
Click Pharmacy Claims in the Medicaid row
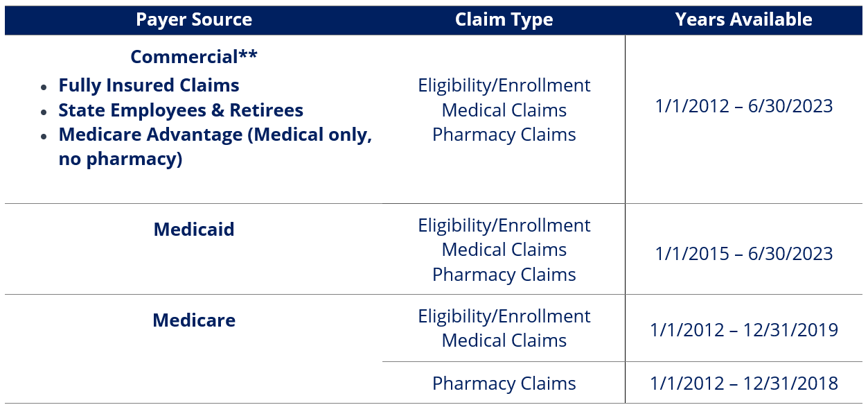pos(504,275)
